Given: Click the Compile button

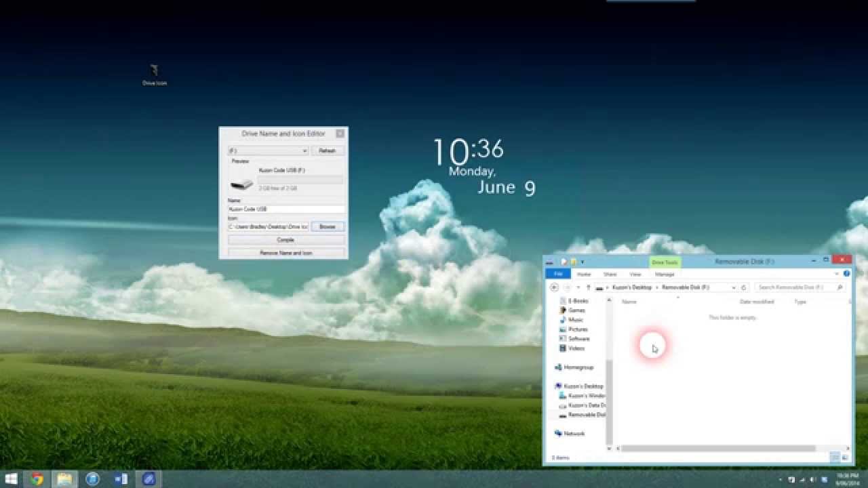Looking at the screenshot, I should tap(286, 240).
